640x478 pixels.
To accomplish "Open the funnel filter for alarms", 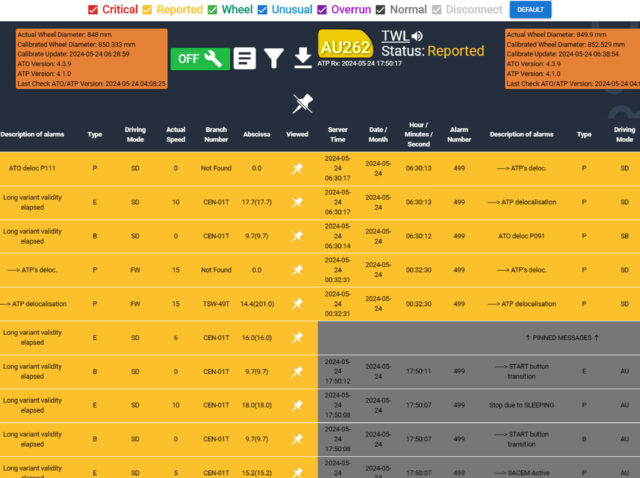I will click(x=273, y=59).
